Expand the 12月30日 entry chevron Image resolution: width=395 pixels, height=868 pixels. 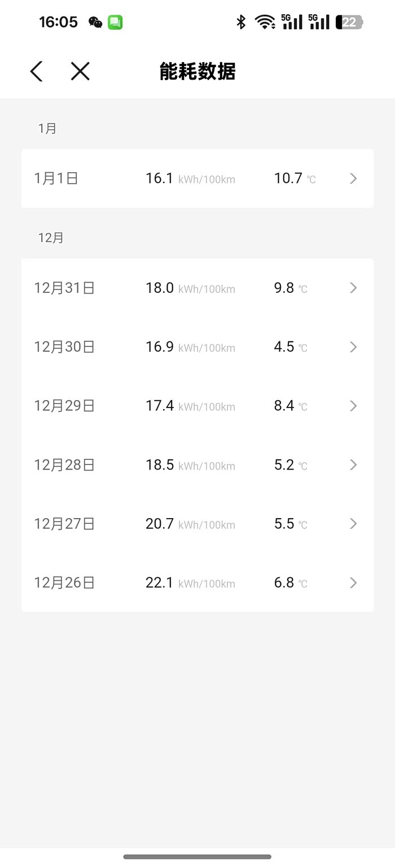(x=353, y=347)
